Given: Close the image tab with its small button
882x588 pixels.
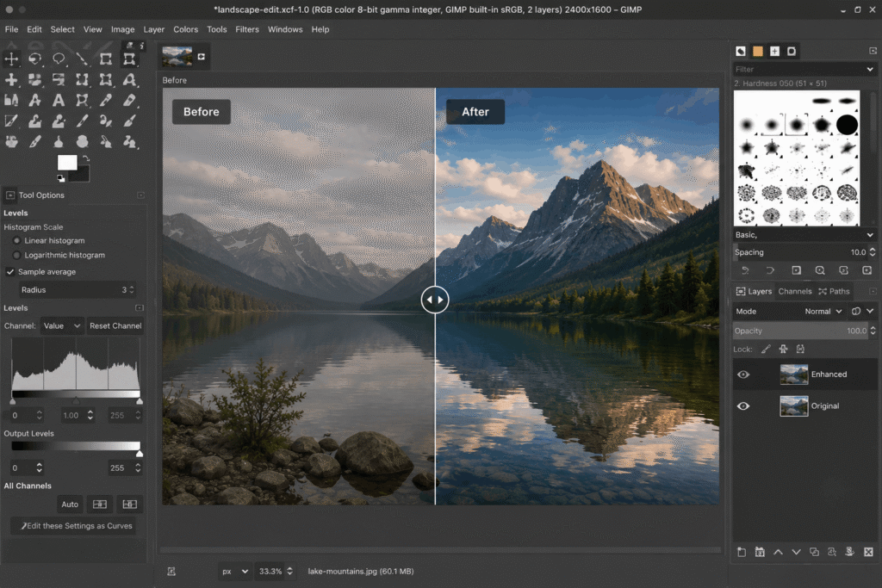Looking at the screenshot, I should [x=202, y=56].
